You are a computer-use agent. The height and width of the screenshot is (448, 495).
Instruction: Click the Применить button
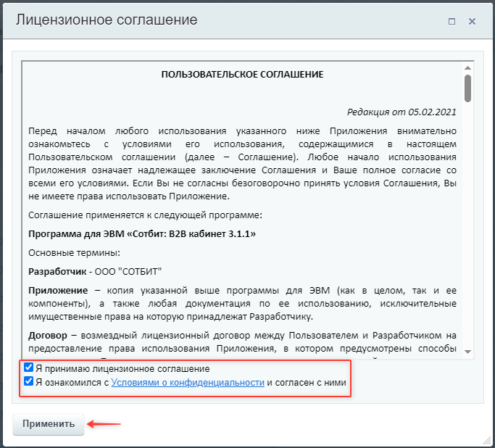tap(49, 424)
